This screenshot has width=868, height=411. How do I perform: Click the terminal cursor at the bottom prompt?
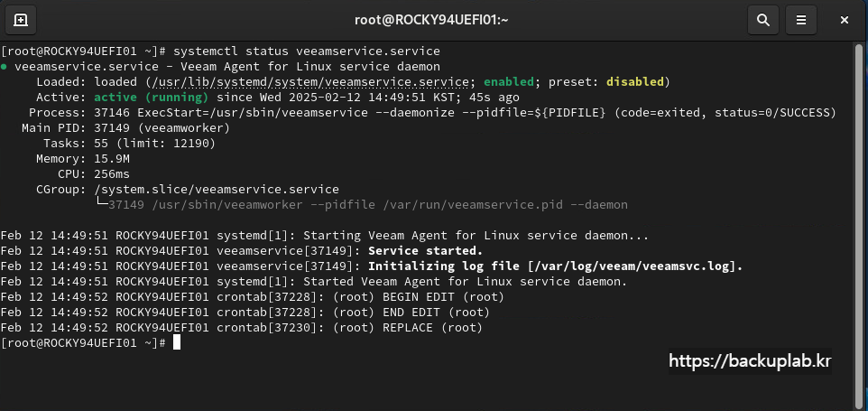[x=177, y=343]
